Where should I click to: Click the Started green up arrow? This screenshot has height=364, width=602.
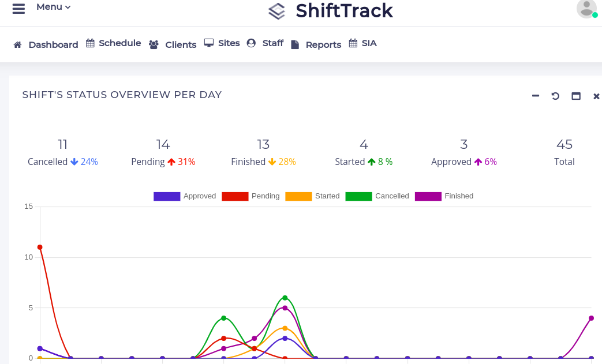coord(372,162)
